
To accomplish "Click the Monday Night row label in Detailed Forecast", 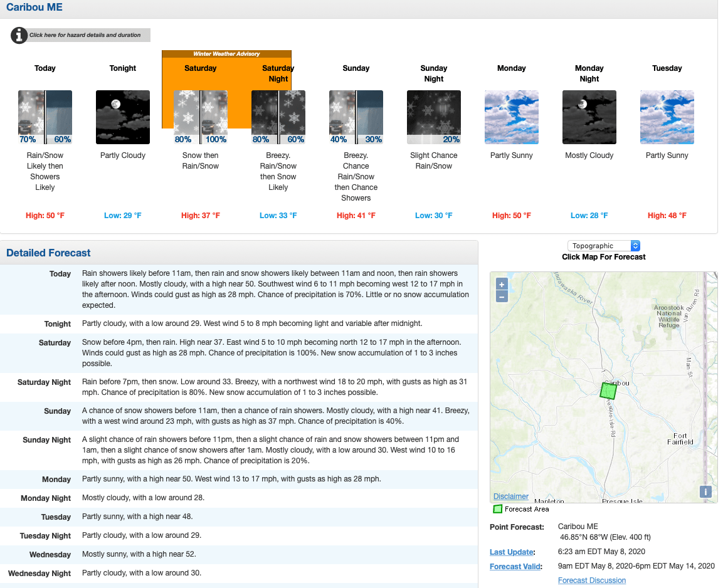I will point(46,498).
